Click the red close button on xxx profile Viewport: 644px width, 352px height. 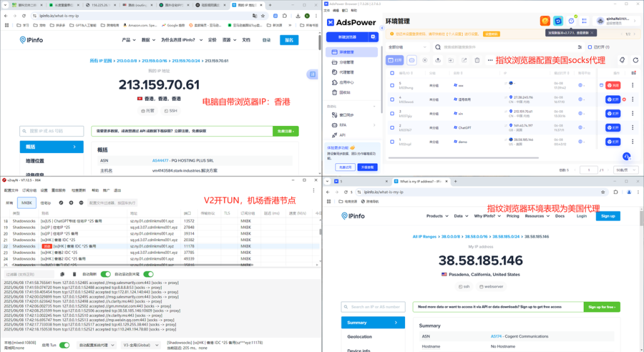click(x=613, y=86)
